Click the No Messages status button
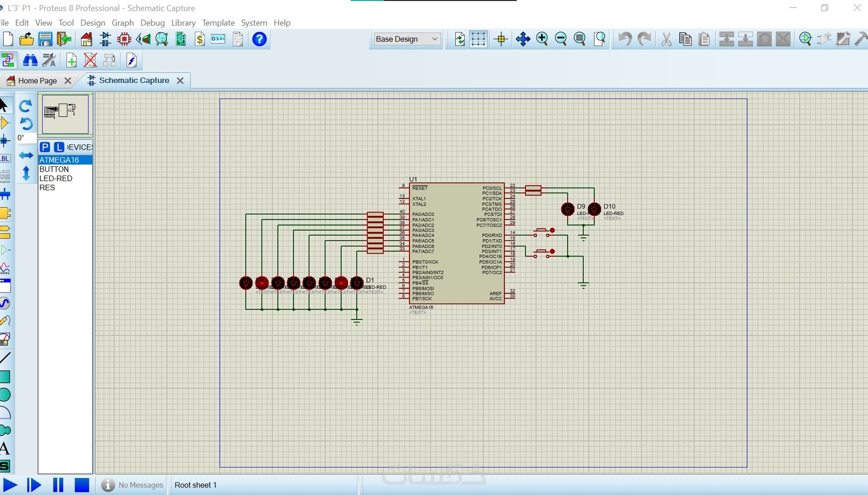868x495 pixels. pos(133,485)
